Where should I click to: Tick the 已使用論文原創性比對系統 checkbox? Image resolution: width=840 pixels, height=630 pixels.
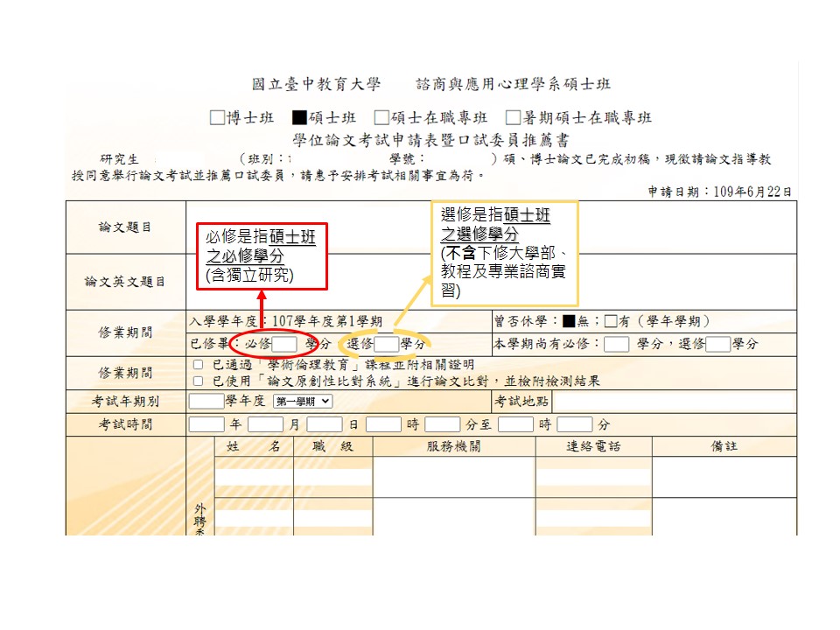pos(198,381)
